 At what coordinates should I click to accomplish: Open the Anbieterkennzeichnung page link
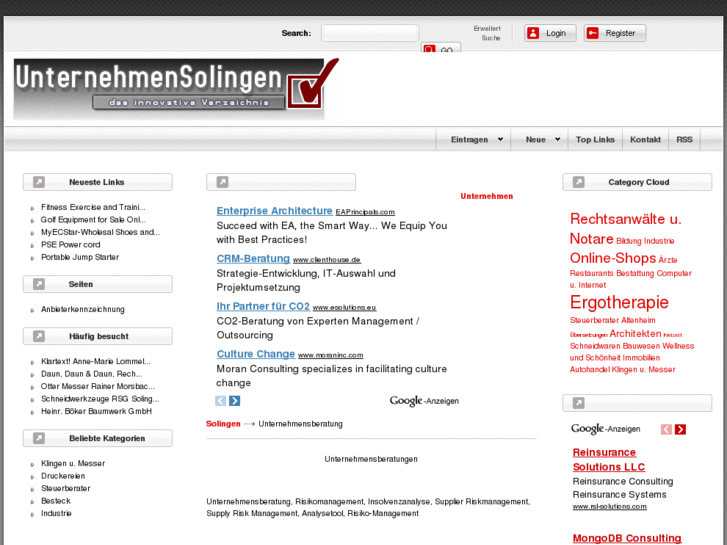click(83, 309)
